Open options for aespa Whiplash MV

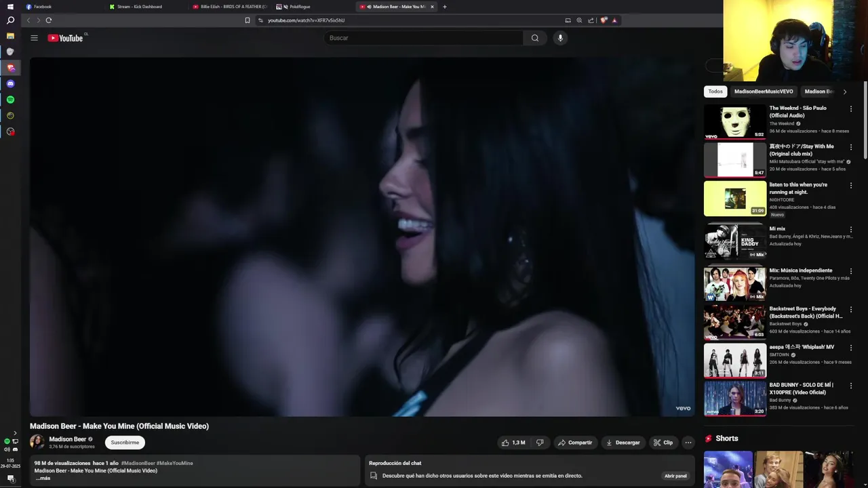850,348
